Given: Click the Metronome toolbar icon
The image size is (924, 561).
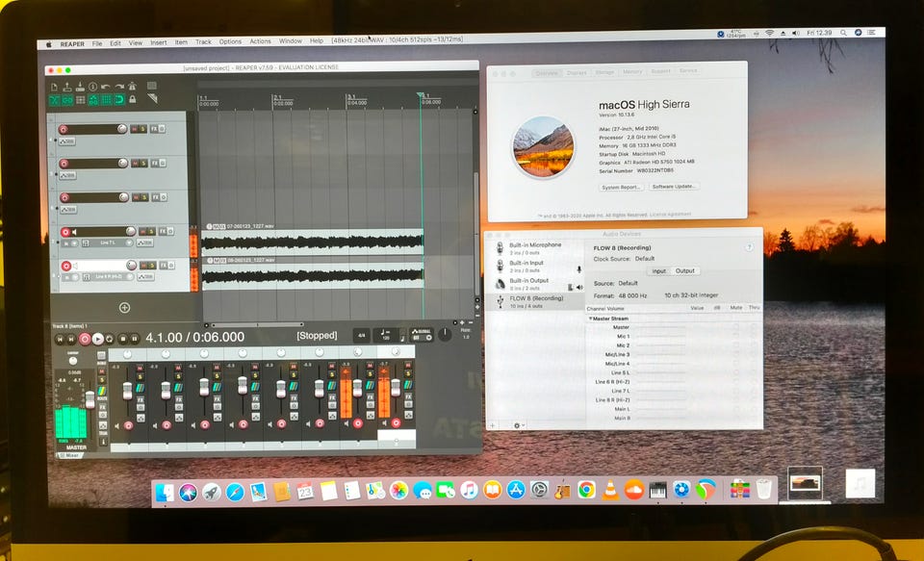Looking at the screenshot, I should click(132, 87).
